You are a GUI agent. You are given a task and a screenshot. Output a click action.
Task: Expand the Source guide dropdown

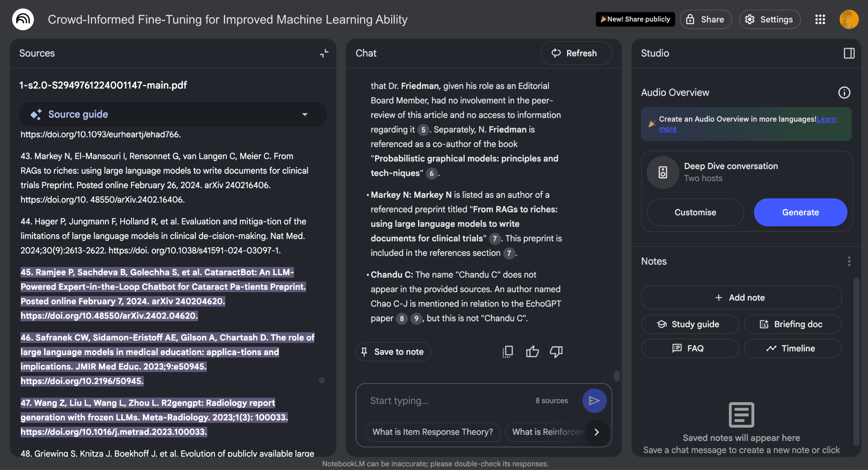click(x=304, y=114)
